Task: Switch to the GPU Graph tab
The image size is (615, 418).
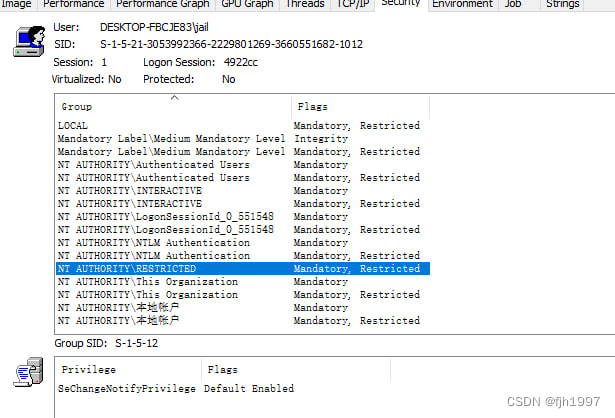Action: (247, 4)
